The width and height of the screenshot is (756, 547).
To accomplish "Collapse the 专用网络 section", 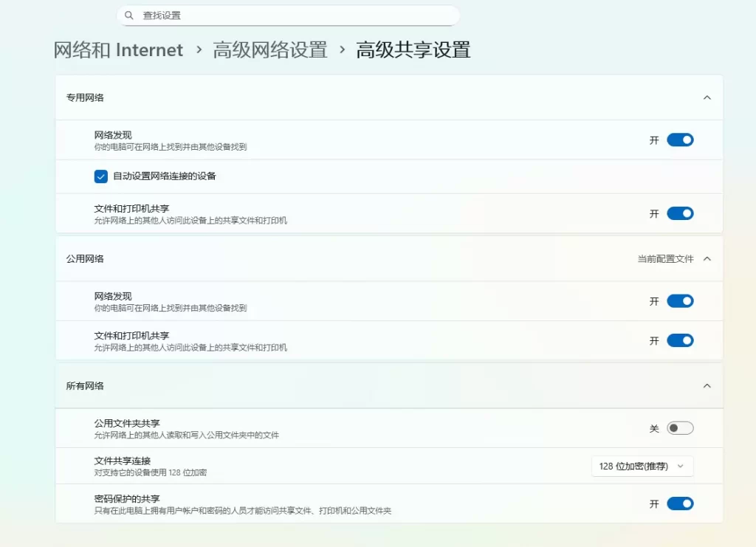I will [707, 97].
